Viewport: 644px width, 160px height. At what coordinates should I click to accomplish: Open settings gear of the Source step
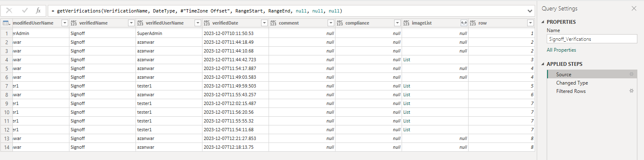(x=632, y=74)
